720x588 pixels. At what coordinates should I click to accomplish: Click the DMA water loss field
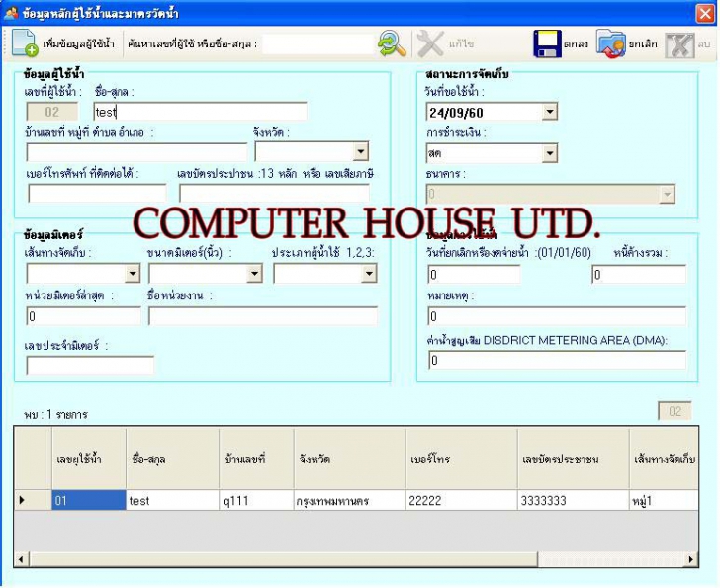click(557, 361)
